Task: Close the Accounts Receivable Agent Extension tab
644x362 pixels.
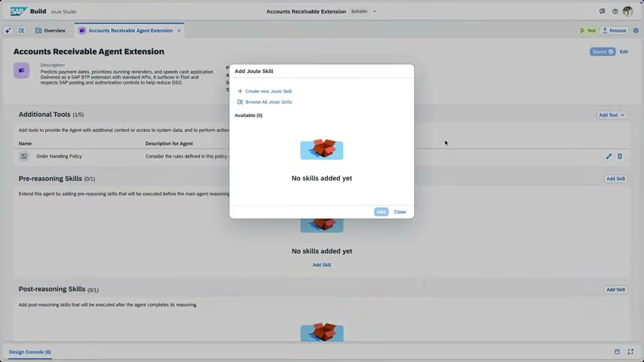Action: point(179,30)
